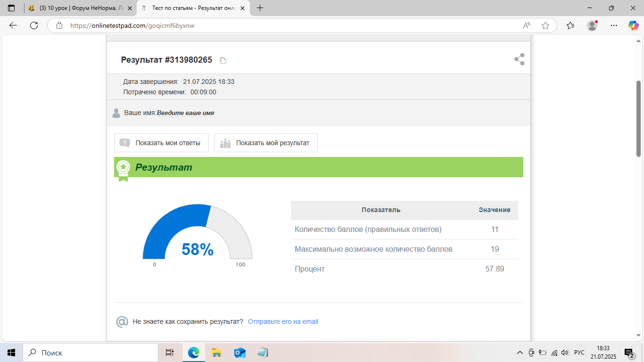Image resolution: width=644 pixels, height=362 pixels.
Task: Open Outlook from taskbar
Action: click(x=239, y=353)
